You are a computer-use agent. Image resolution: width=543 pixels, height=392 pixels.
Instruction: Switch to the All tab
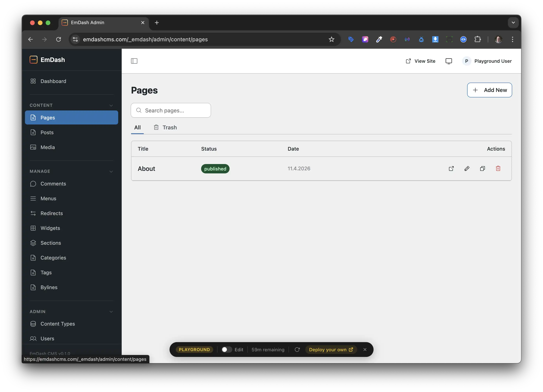pyautogui.click(x=138, y=127)
